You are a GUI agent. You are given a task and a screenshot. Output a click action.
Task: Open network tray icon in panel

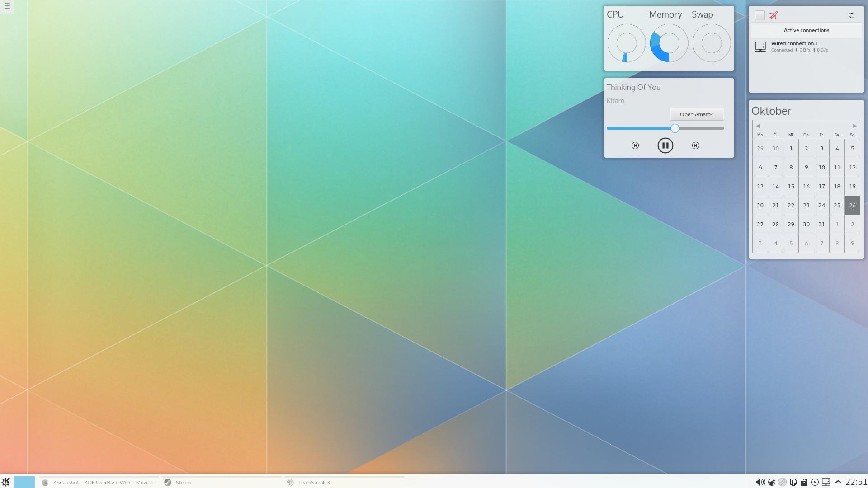pos(826,482)
